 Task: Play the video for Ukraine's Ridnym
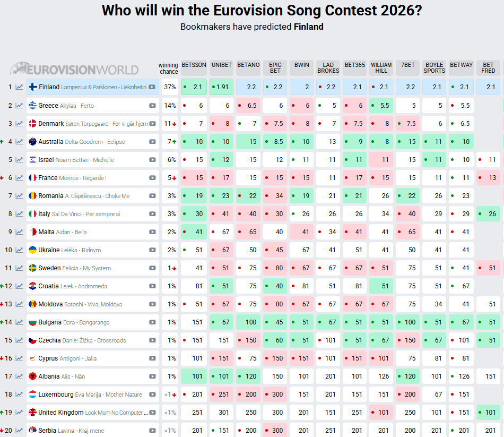(x=152, y=250)
